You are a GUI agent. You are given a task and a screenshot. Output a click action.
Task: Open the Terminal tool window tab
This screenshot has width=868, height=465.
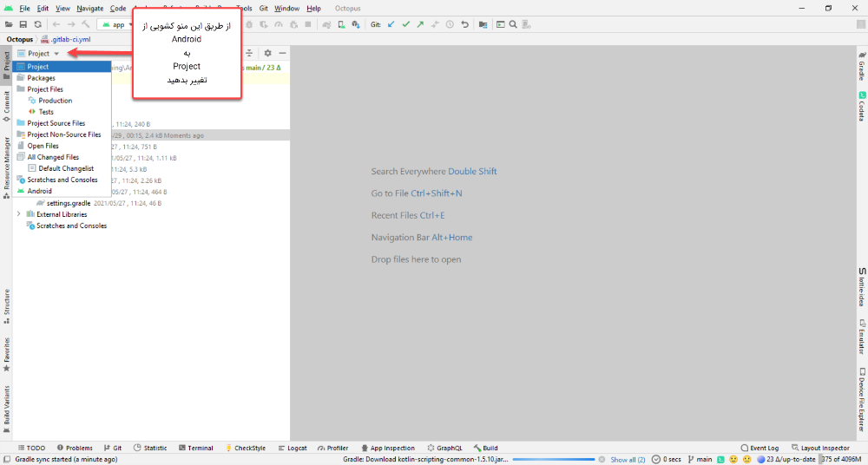pos(196,448)
